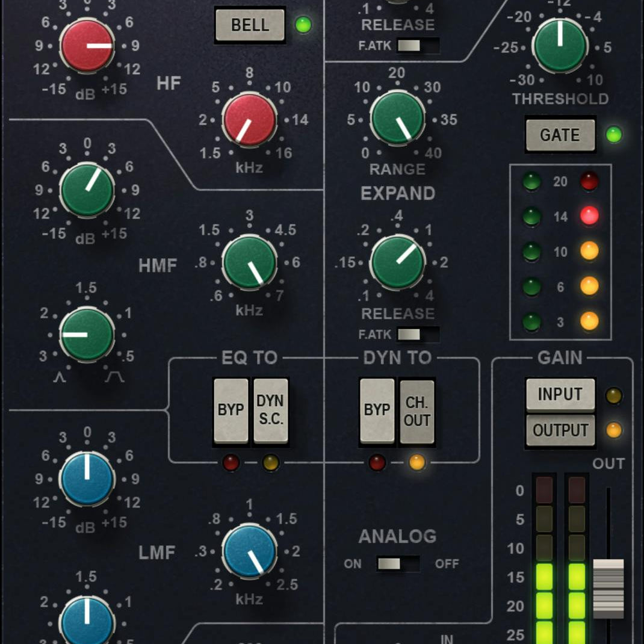
Task: Route dynamics with the CH. OUT button
Action: coord(417,410)
